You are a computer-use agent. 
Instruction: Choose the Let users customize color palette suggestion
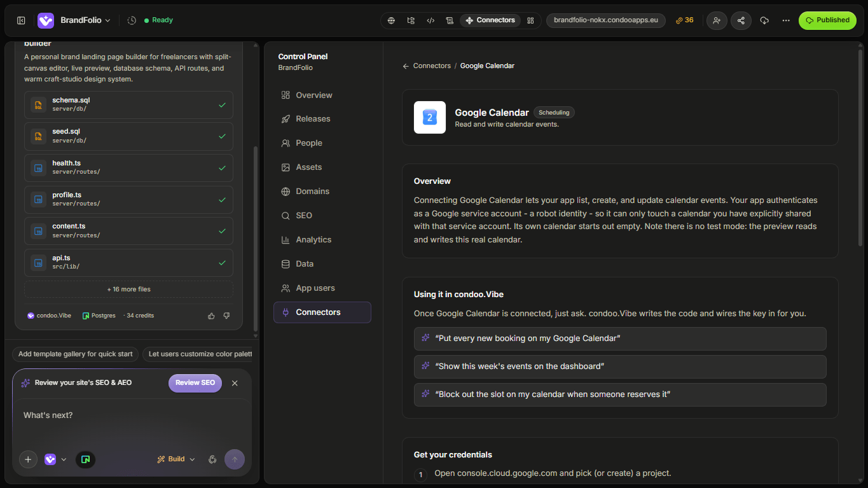point(197,354)
